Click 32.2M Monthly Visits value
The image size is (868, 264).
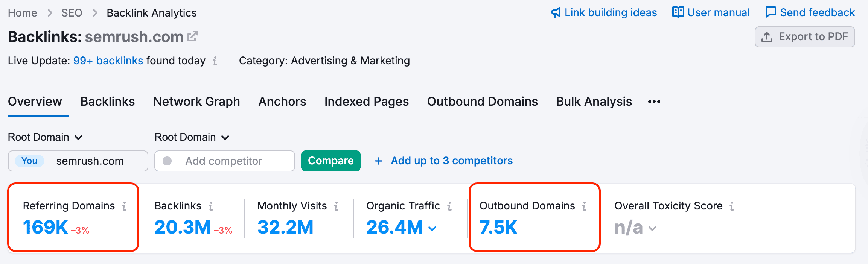tap(285, 227)
